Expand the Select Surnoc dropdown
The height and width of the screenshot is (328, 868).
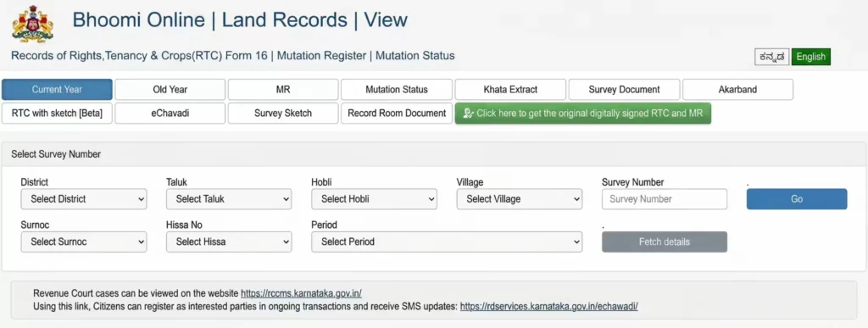coord(84,242)
